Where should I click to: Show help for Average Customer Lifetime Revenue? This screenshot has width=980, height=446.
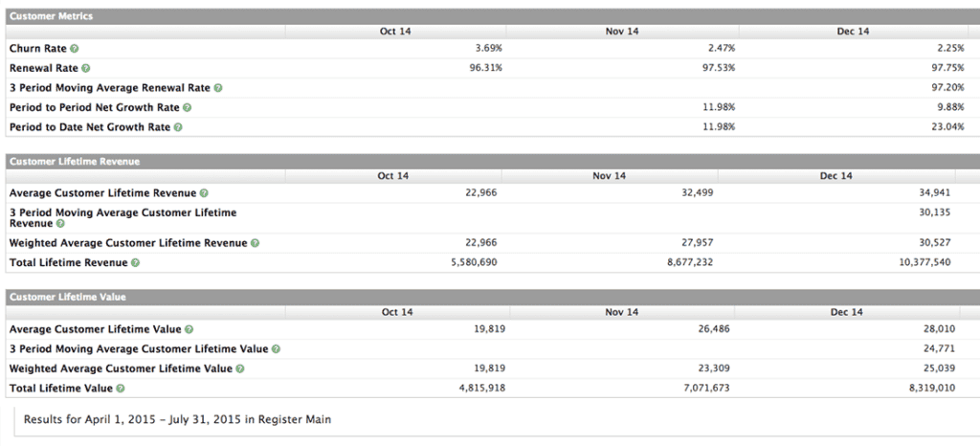coord(204,193)
